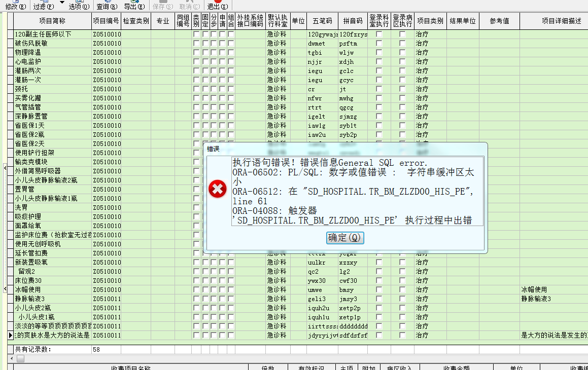Screen dimensions: 588x370
Task: Select the 买雾化罐 item cell
Action: click(x=52, y=98)
